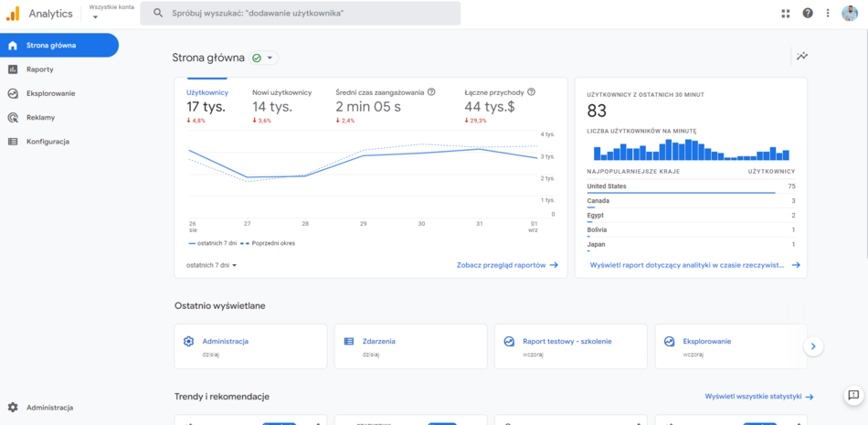
Task: Open the insights sparkline icon
Action: pos(801,57)
